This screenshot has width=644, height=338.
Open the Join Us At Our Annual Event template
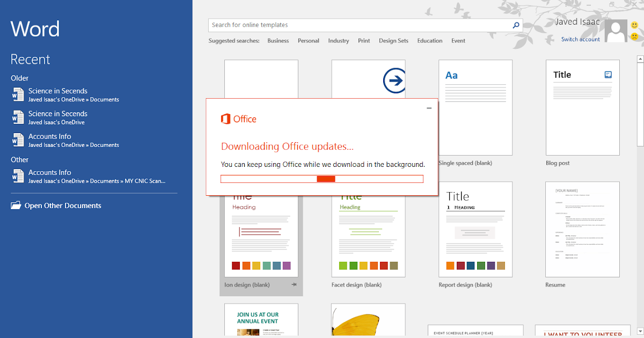(261, 321)
